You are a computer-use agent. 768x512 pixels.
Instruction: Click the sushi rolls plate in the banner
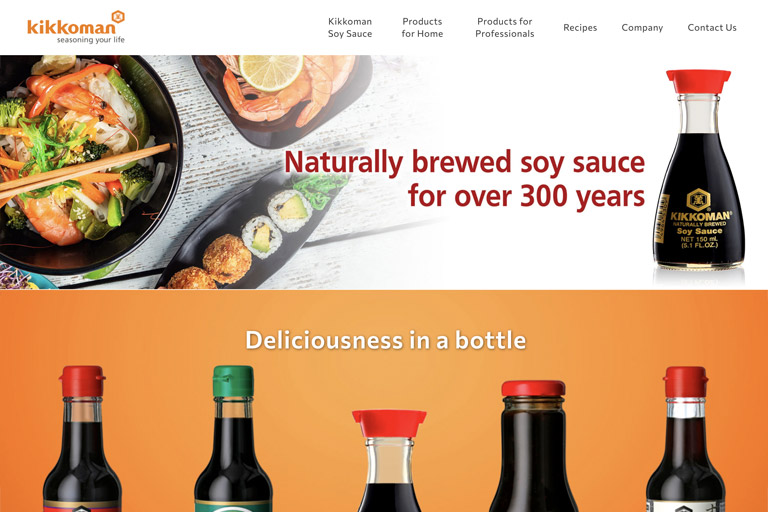click(255, 233)
